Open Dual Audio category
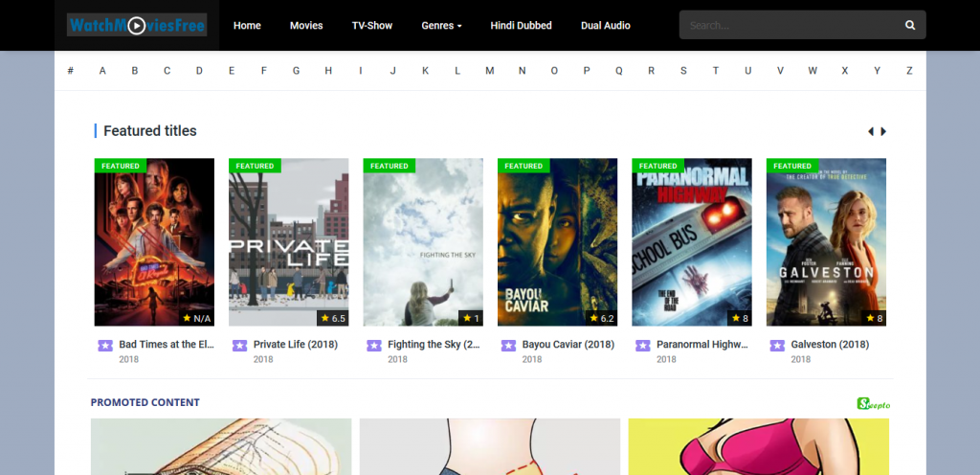This screenshot has height=475, width=980. click(x=605, y=26)
